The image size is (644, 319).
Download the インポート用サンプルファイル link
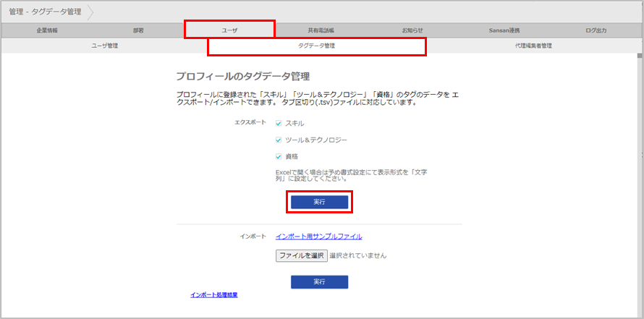point(318,237)
